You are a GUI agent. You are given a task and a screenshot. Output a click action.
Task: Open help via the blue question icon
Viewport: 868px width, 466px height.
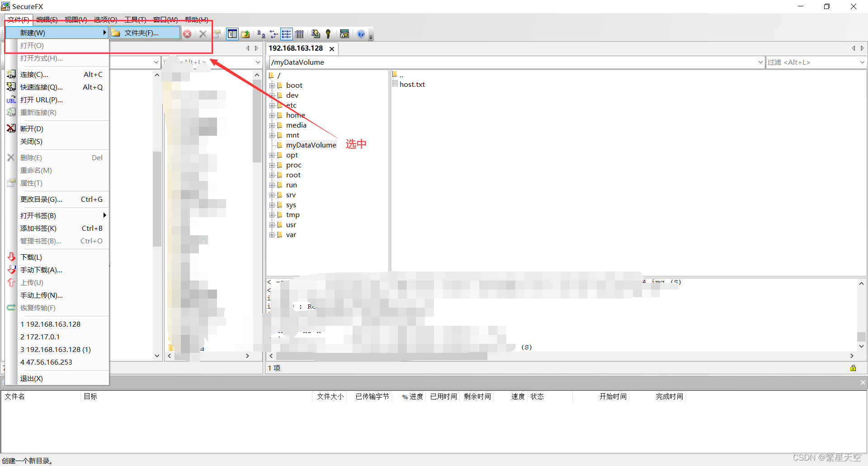coord(361,34)
